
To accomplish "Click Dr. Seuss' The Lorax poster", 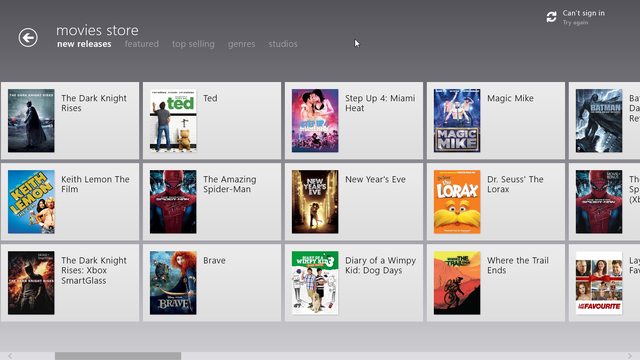I will 457,202.
